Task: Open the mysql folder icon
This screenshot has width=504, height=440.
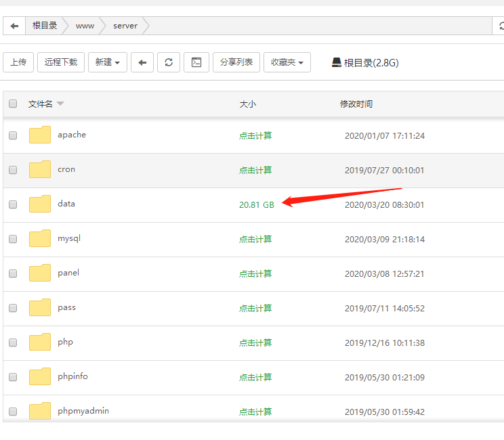Action: click(x=40, y=239)
